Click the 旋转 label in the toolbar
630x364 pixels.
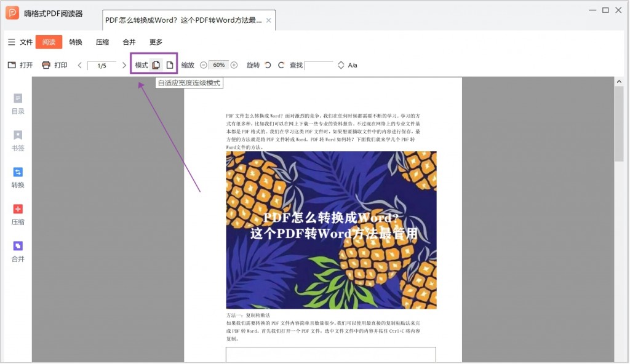[x=253, y=65]
